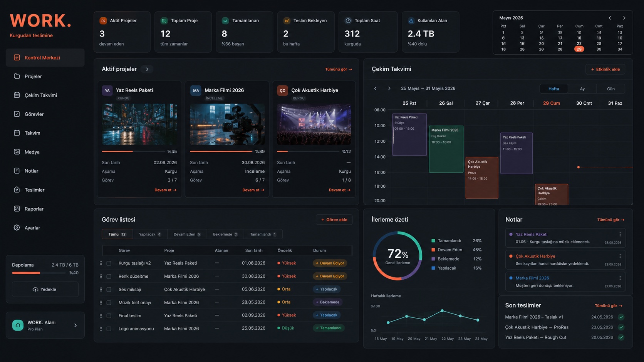Viewport: 644px width, 362px height.
Task: Open Projeler from the sidebar
Action: [x=45, y=76]
